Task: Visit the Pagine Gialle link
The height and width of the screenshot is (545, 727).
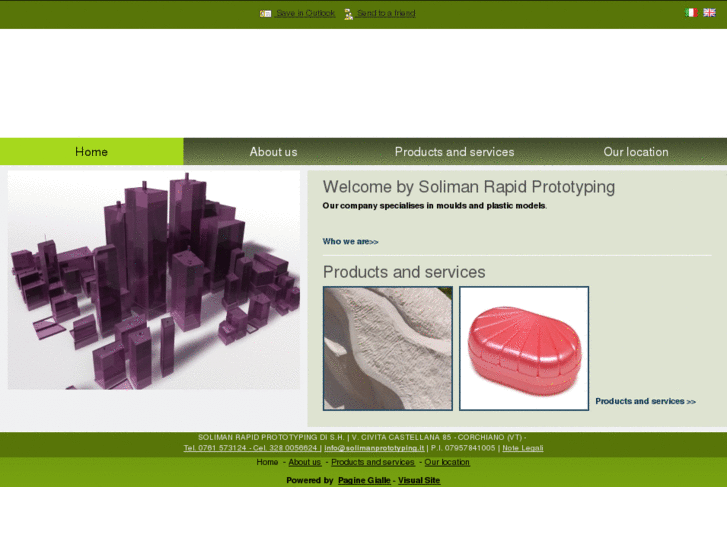Action: [364, 481]
